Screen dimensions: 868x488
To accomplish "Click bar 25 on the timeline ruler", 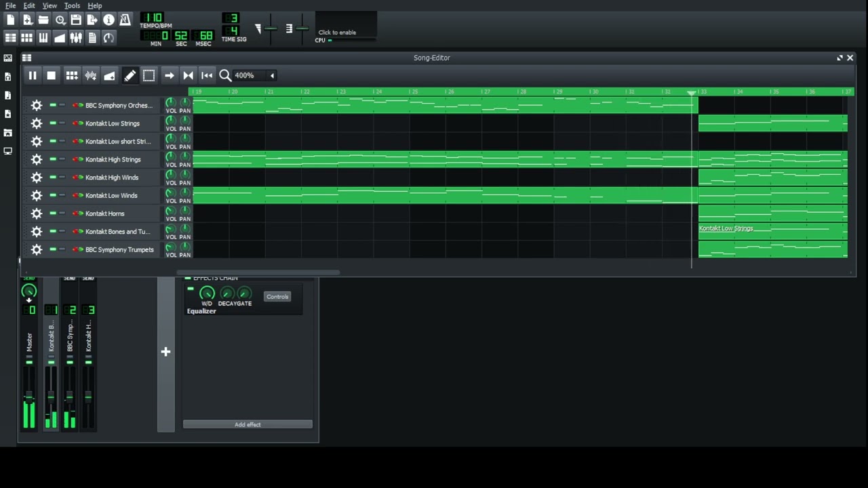I will pyautogui.click(x=414, y=91).
